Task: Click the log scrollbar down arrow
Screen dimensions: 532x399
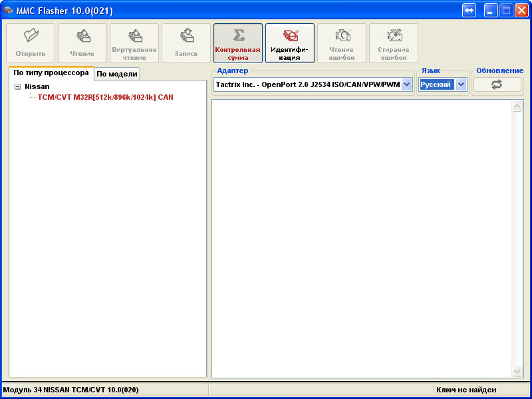Action: pyautogui.click(x=517, y=371)
